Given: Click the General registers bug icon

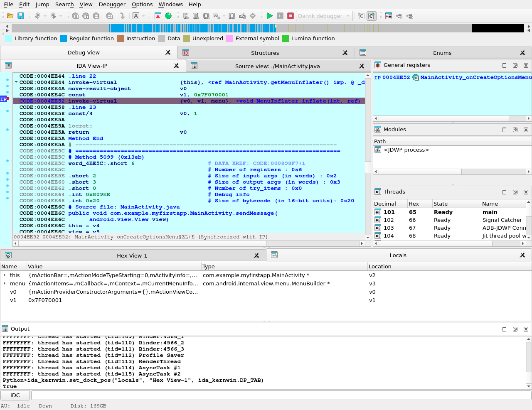Looking at the screenshot, I should click(378, 65).
